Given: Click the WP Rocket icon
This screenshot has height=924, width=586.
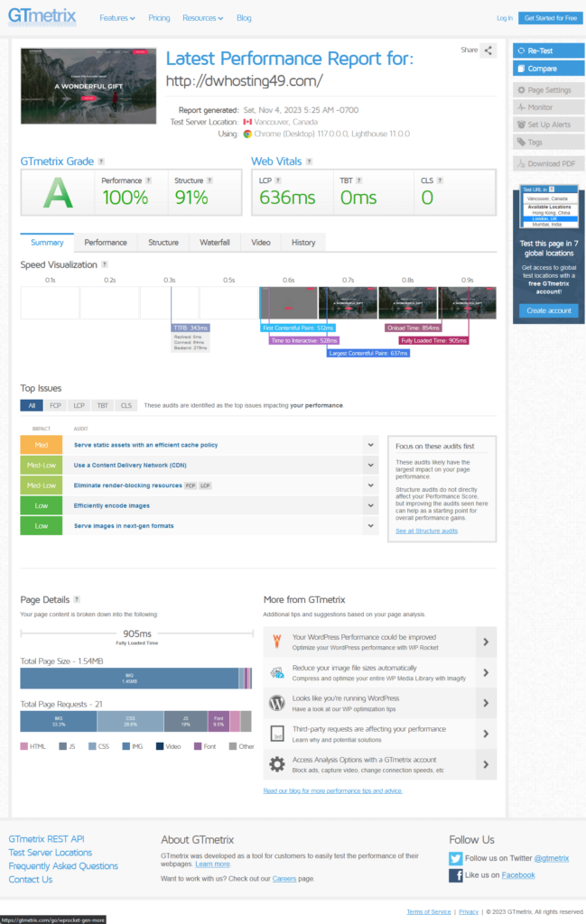Looking at the screenshot, I should pos(276,642).
